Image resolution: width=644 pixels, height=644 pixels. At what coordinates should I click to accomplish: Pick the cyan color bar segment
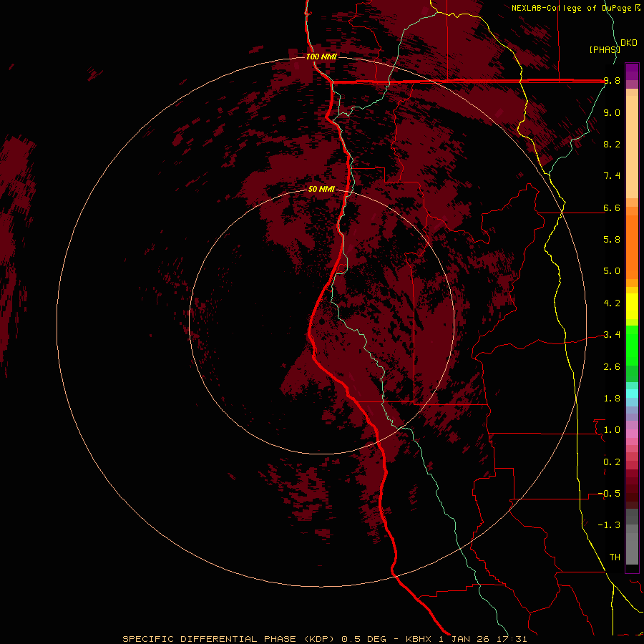(x=632, y=394)
